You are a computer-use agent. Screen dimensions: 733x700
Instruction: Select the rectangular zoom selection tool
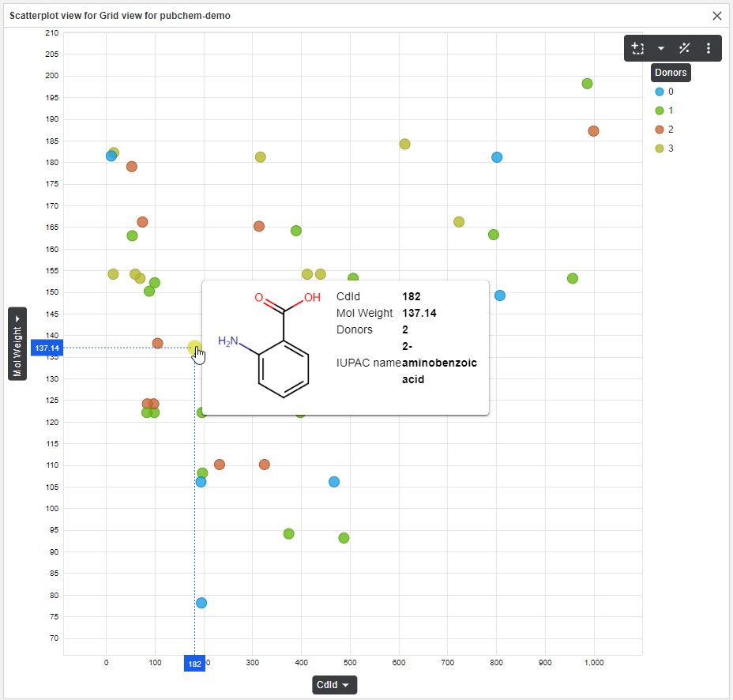point(638,48)
